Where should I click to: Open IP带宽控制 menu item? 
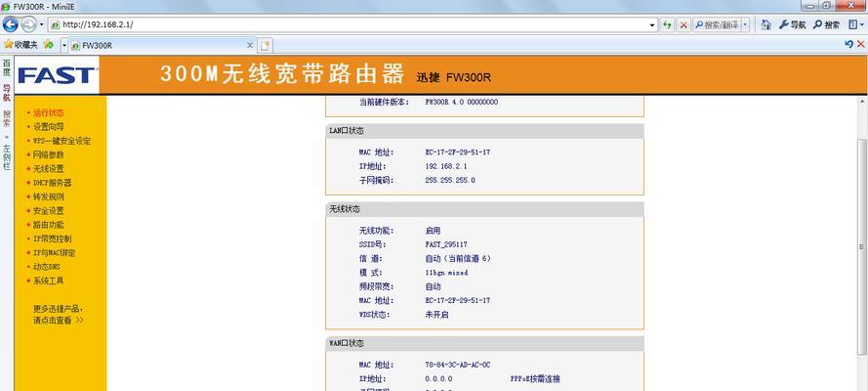[52, 239]
